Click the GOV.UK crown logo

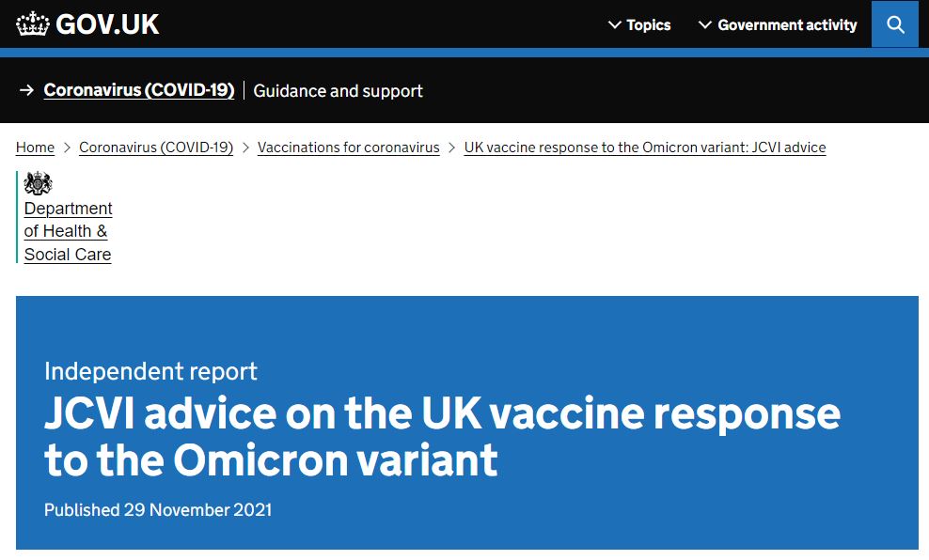coord(33,24)
